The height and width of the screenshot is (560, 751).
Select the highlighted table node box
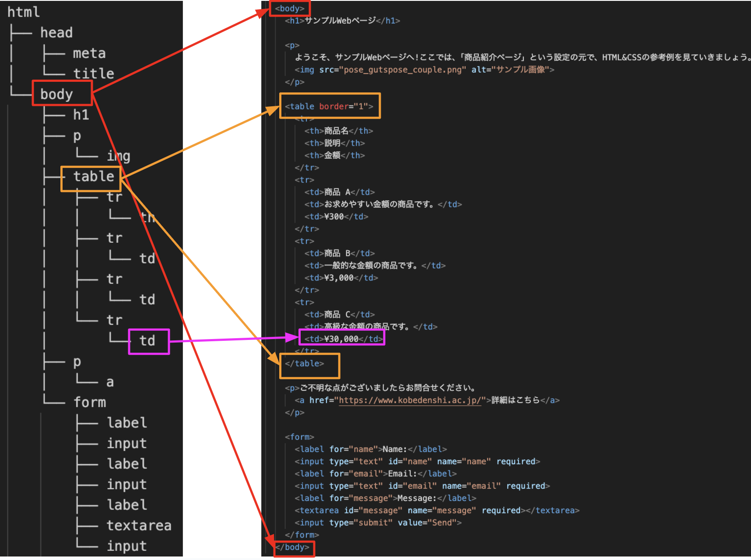click(x=91, y=177)
